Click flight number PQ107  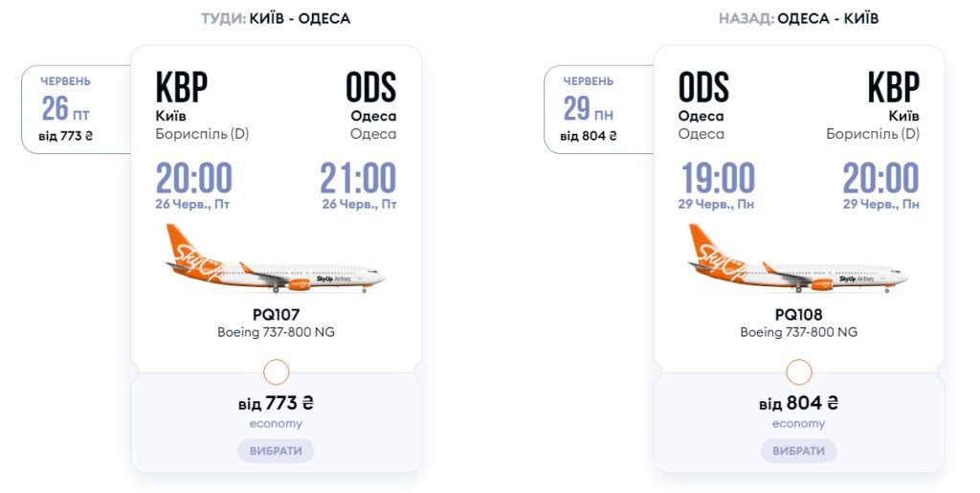click(x=276, y=314)
